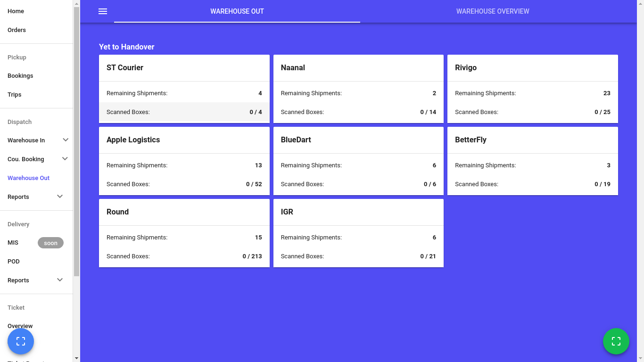Open POD under Delivery

pos(14,262)
